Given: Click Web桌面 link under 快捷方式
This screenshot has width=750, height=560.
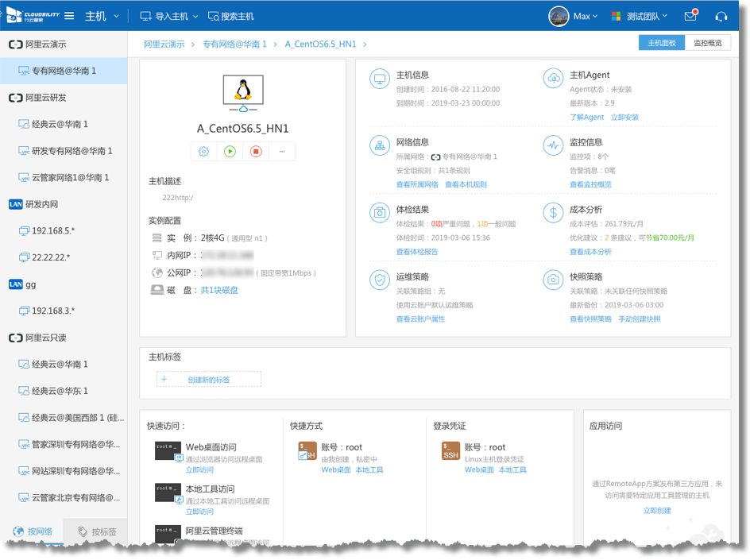Looking at the screenshot, I should pos(336,470).
